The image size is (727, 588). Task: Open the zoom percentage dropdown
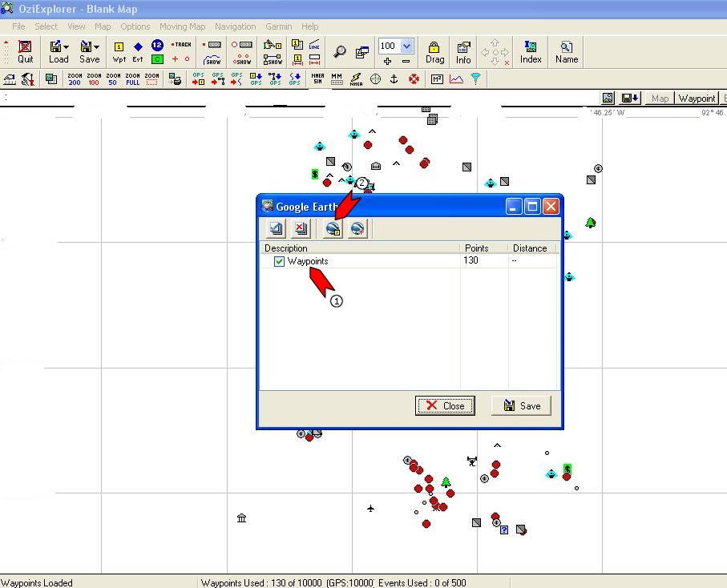coord(407,46)
